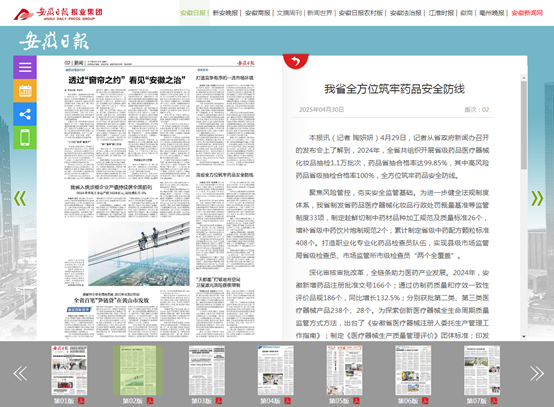Show earlier thumbnails with left white double arrow

click(20, 373)
